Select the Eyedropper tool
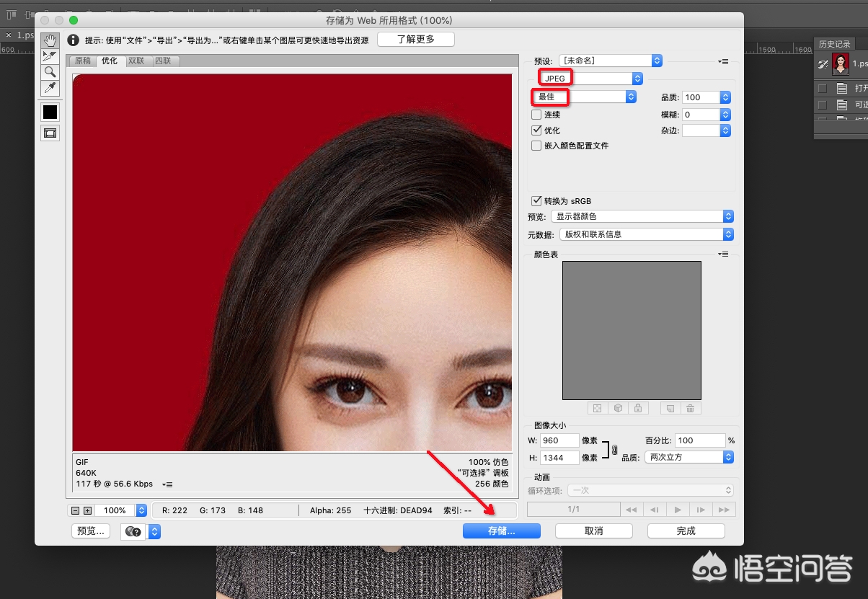This screenshot has height=599, width=868. (50, 88)
